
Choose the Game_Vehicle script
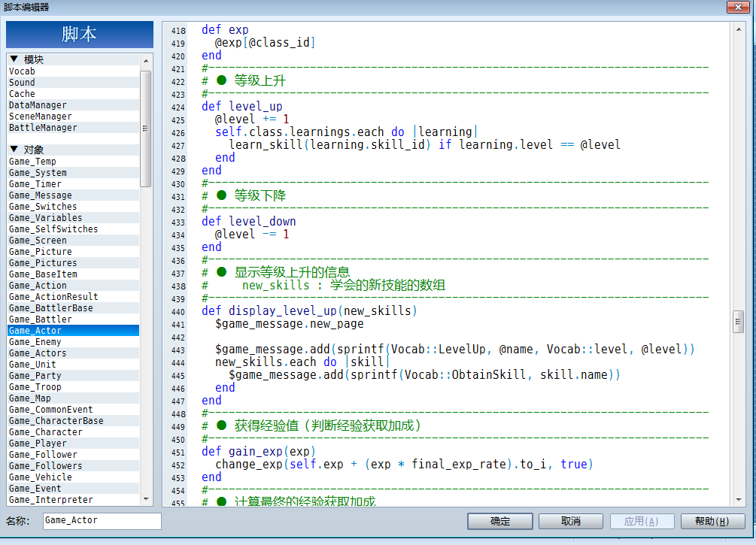(x=73, y=477)
